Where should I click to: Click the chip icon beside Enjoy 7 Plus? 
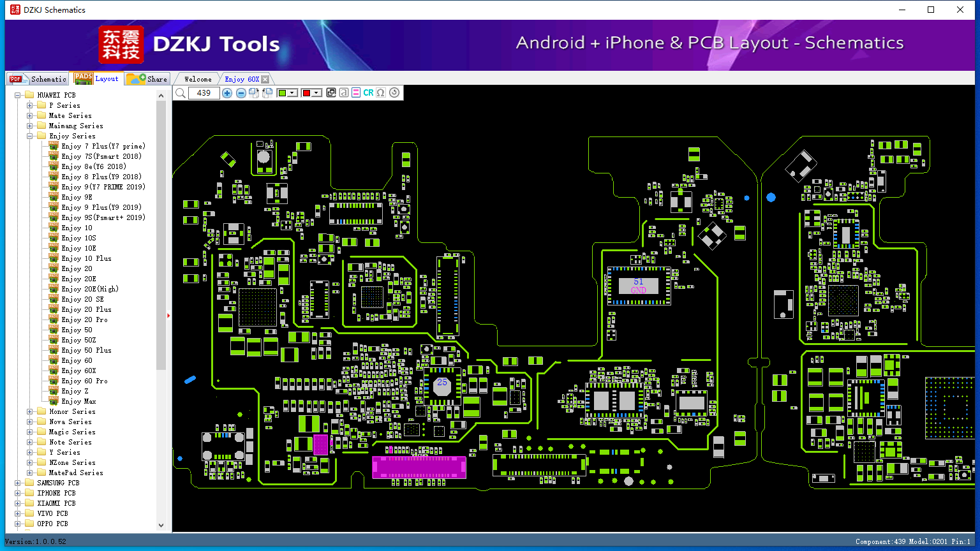point(54,146)
